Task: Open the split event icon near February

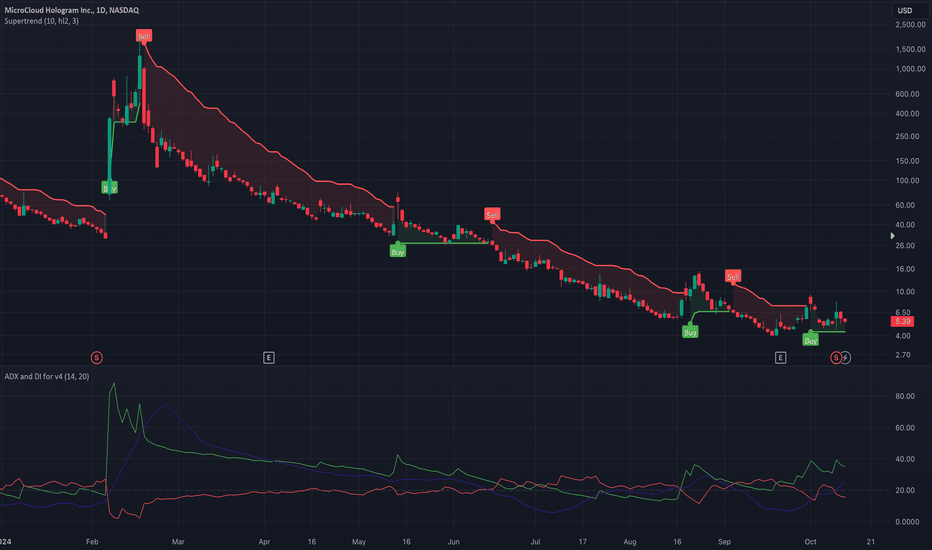Action: point(96,357)
